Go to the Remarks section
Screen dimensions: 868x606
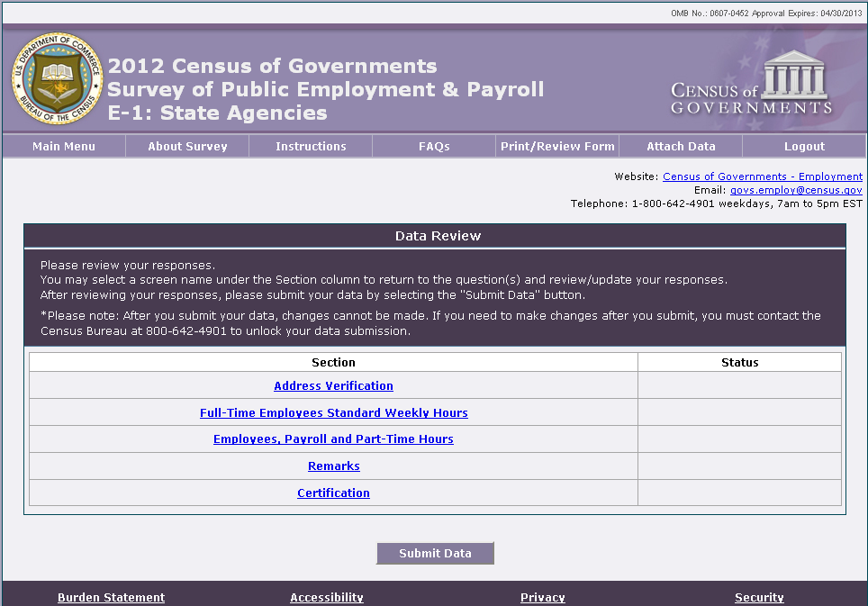(x=334, y=466)
